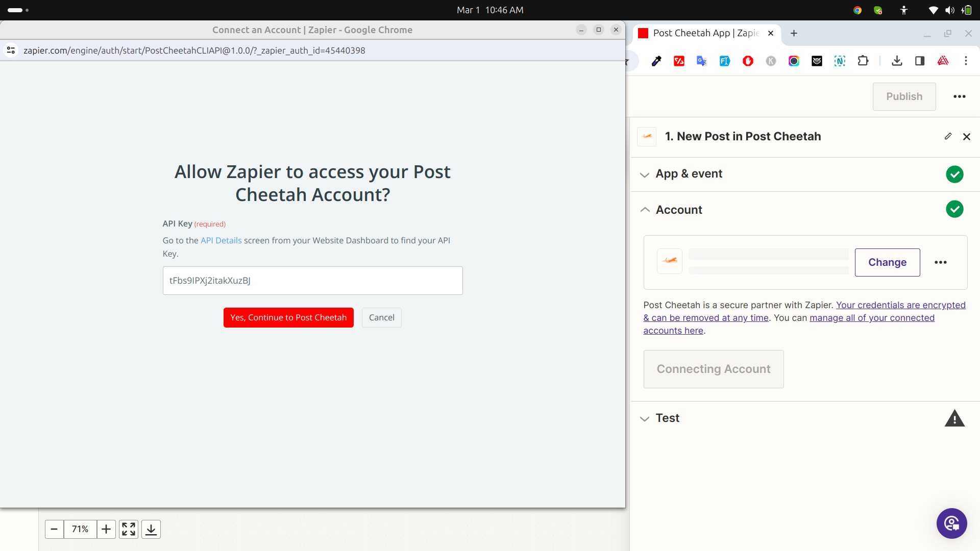Click the Post Cheetah logo in account card

point(670,261)
